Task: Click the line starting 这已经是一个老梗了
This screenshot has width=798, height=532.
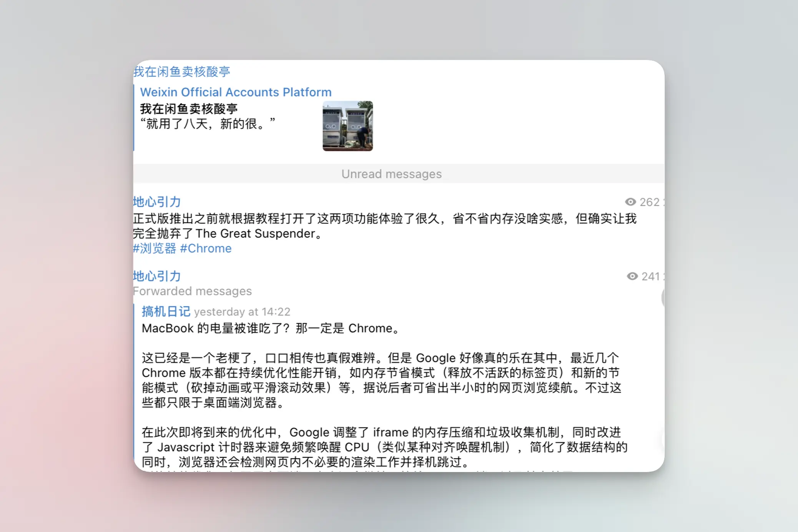Action: 381,358
